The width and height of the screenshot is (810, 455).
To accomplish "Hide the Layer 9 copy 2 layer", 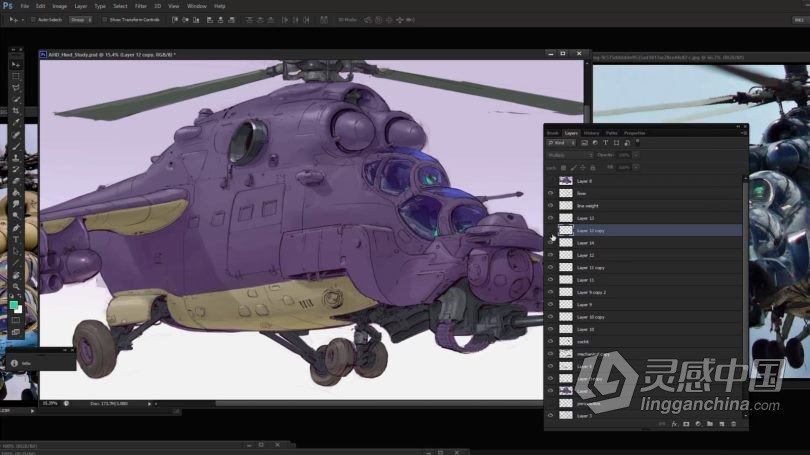I will point(550,292).
